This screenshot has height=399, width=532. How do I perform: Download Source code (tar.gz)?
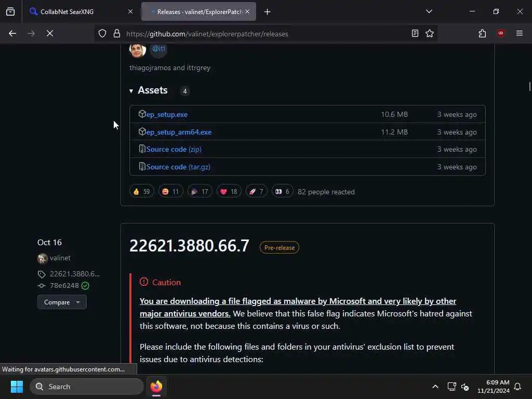178,167
